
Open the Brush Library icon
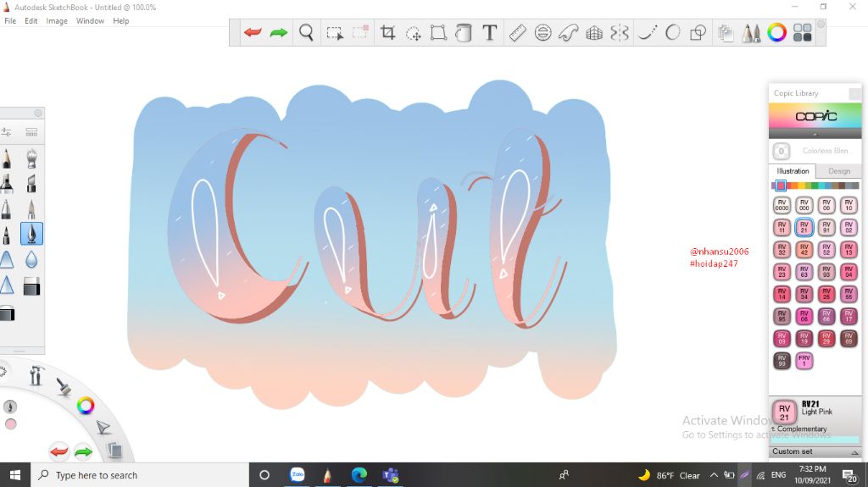31,132
